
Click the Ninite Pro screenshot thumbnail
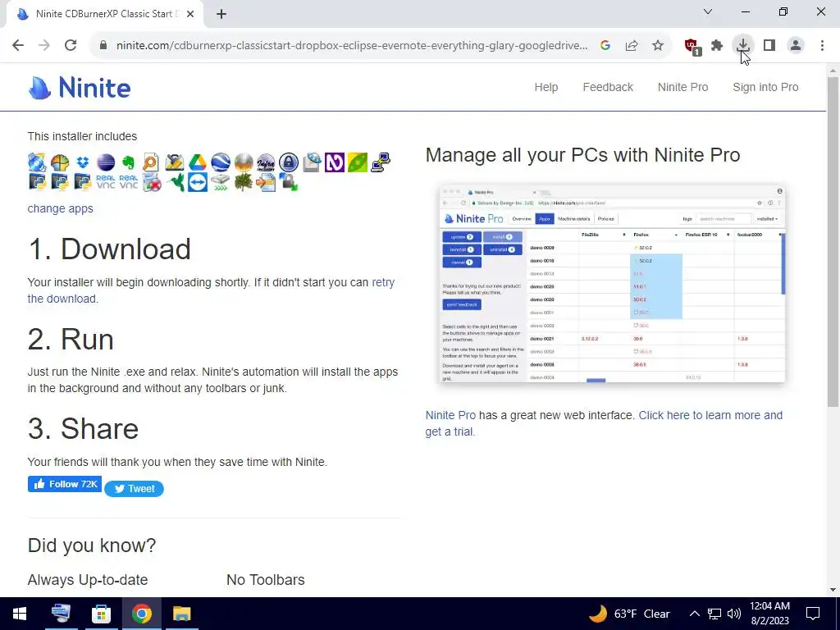(x=612, y=284)
